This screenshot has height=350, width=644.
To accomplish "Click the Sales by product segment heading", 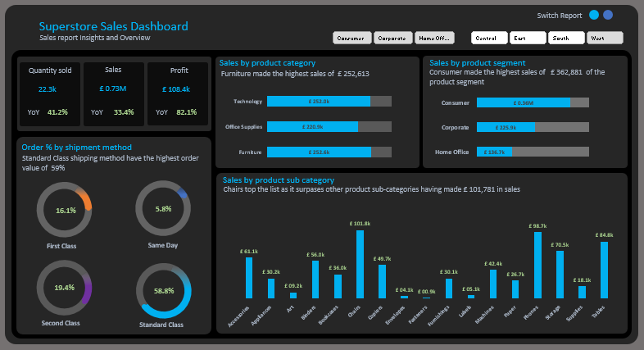I will point(477,63).
